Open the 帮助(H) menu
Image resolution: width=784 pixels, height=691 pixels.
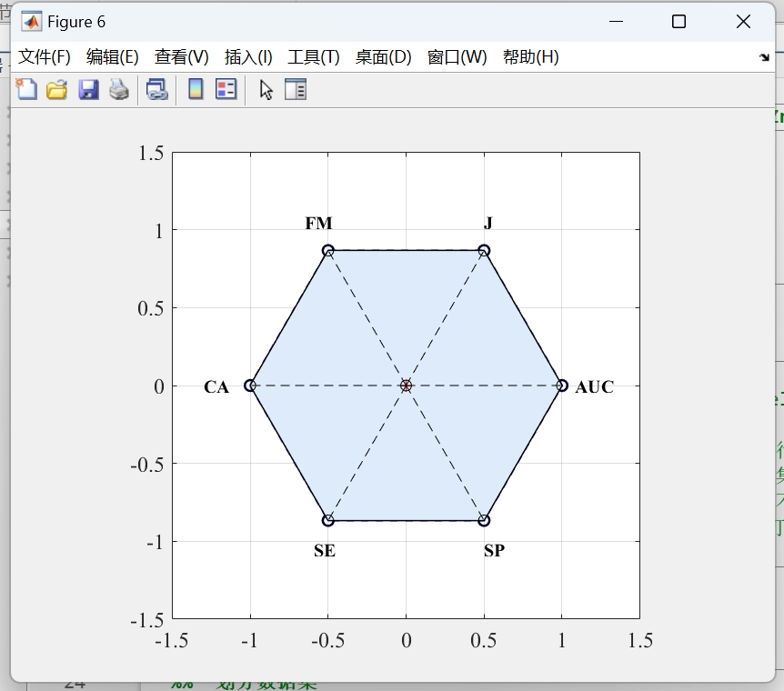pos(531,57)
